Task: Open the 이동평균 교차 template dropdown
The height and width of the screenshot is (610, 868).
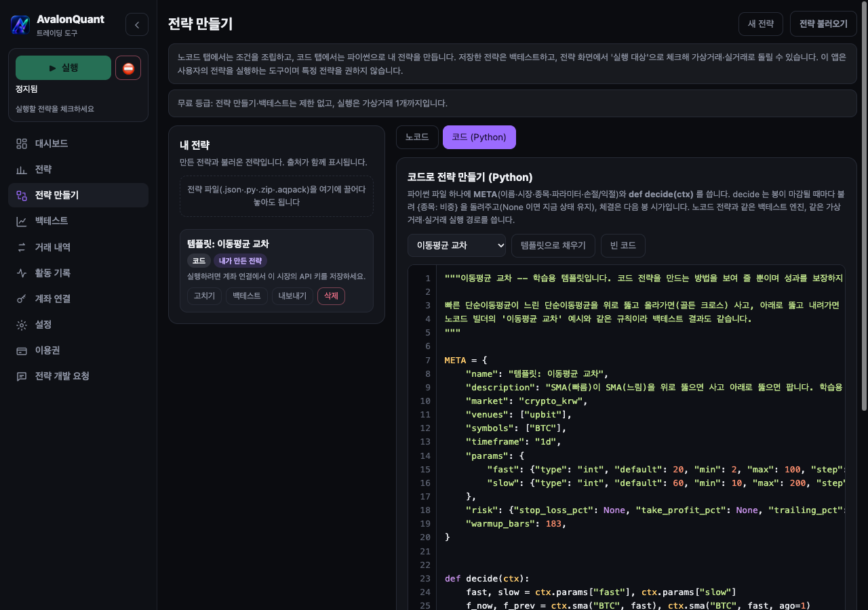Action: 457,245
